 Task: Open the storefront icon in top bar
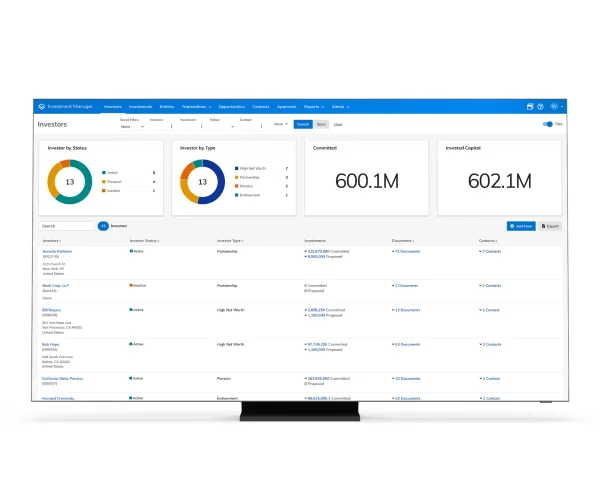530,107
